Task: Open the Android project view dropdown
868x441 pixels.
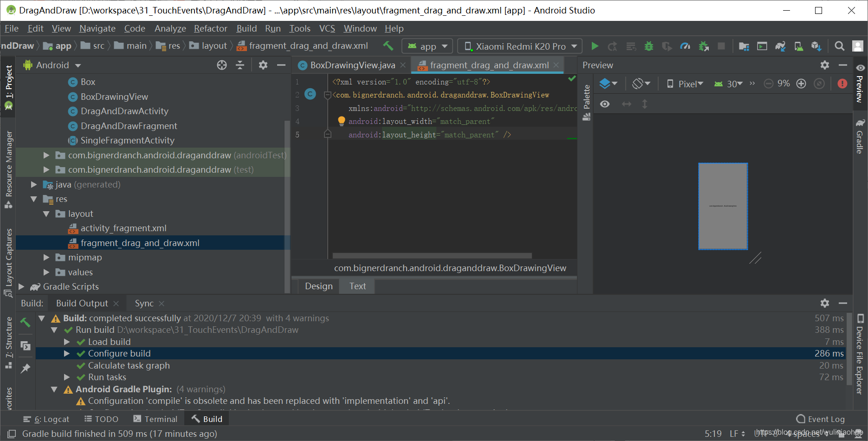Action: coord(52,65)
